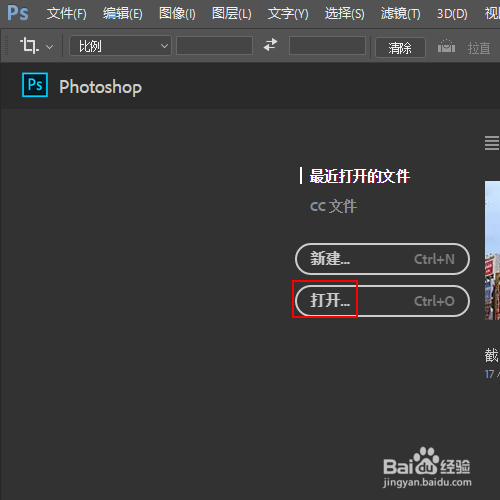Image resolution: width=500 pixels, height=500 pixels.
Task: Open the 图层(L) menu
Action: click(232, 14)
